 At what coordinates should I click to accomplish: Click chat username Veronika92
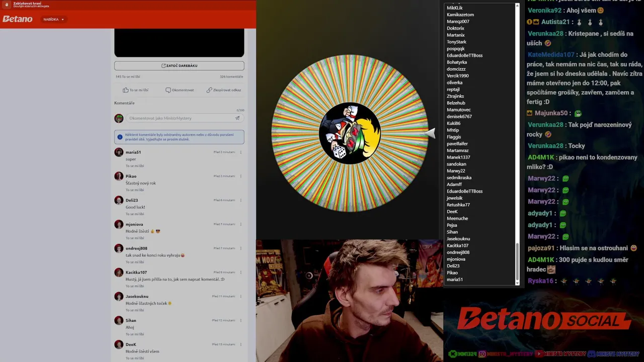point(544,11)
